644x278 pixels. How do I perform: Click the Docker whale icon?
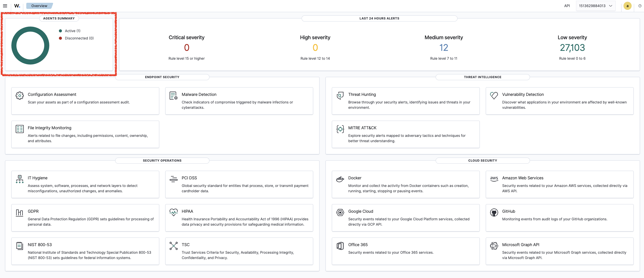click(x=340, y=179)
